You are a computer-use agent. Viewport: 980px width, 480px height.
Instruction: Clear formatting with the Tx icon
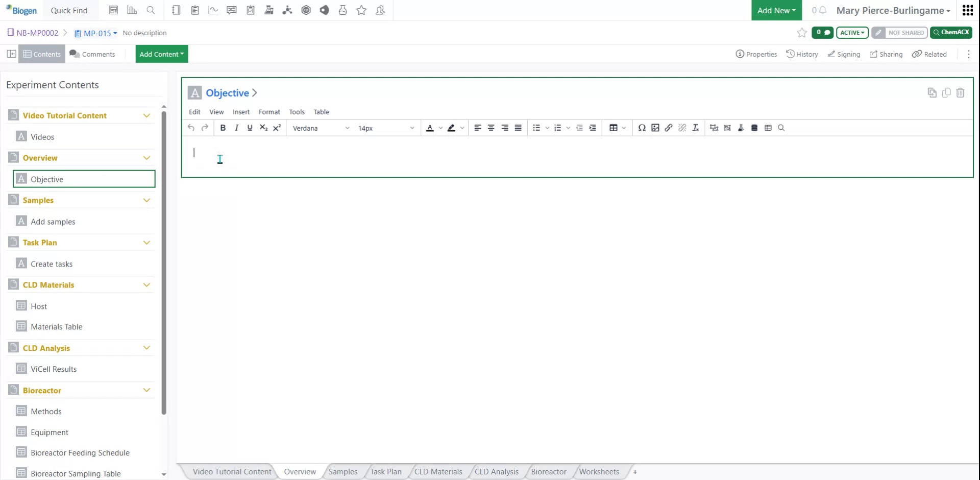pos(695,128)
